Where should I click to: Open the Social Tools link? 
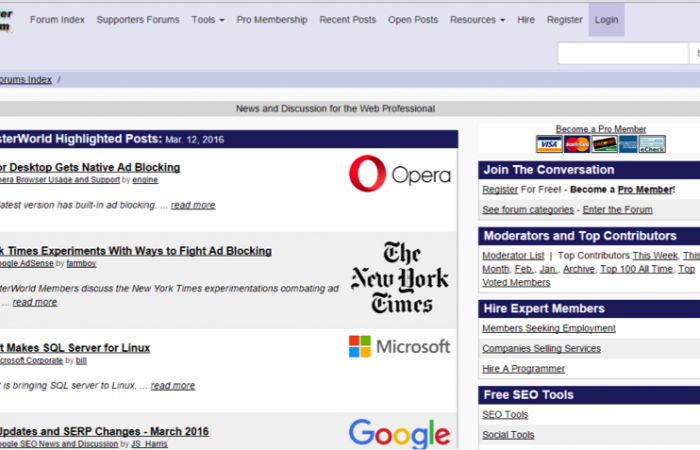pyautogui.click(x=508, y=435)
